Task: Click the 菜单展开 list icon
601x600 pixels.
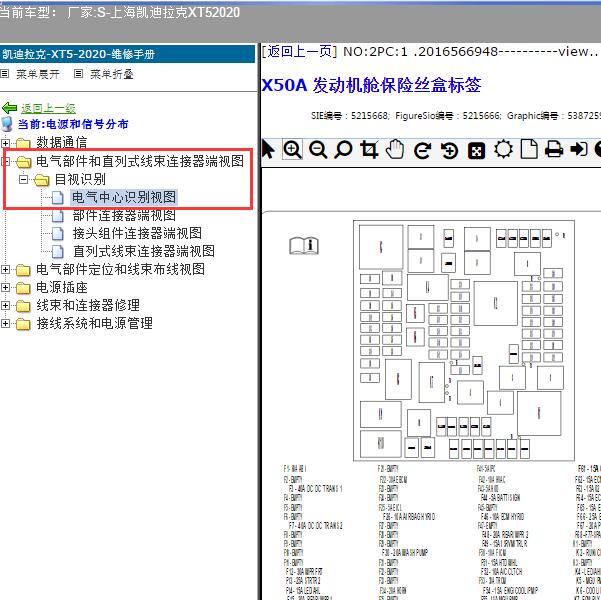Action: click(x=4, y=73)
